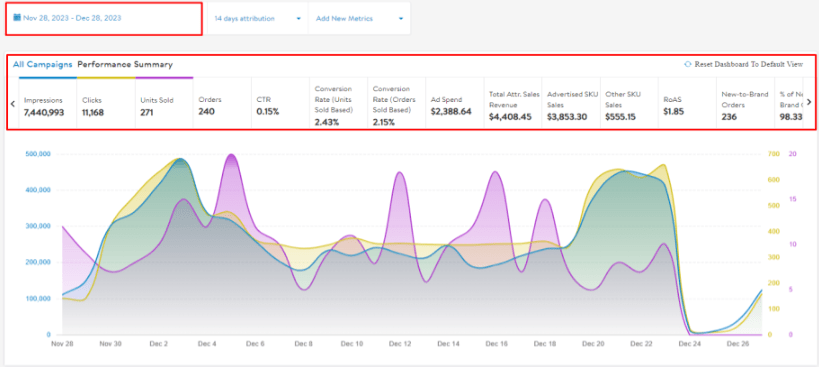Select the Performance Summary heading
Viewport: 819px width, 367px height.
tap(125, 65)
